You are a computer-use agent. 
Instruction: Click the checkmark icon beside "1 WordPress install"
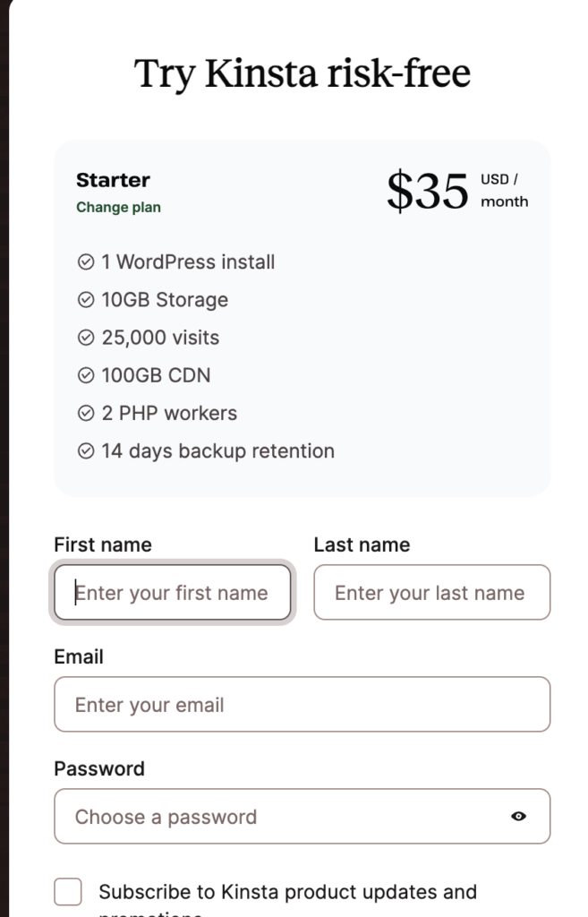tap(86, 261)
